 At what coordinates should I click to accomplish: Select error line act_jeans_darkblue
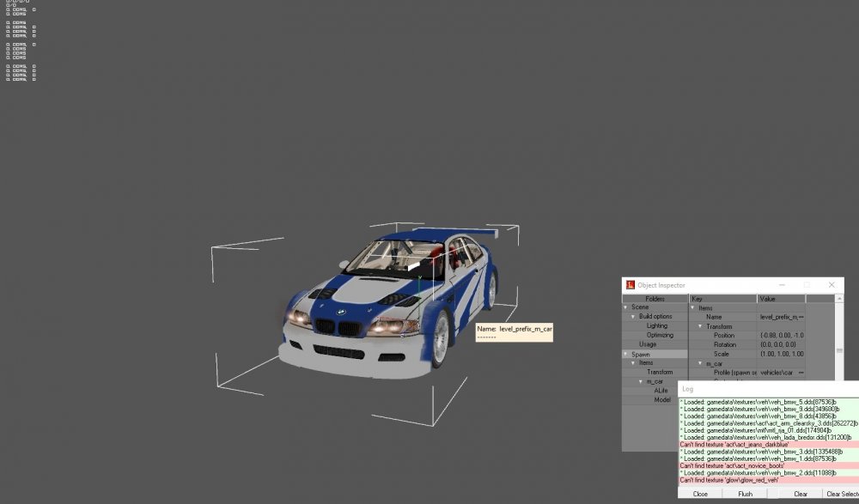click(769, 445)
